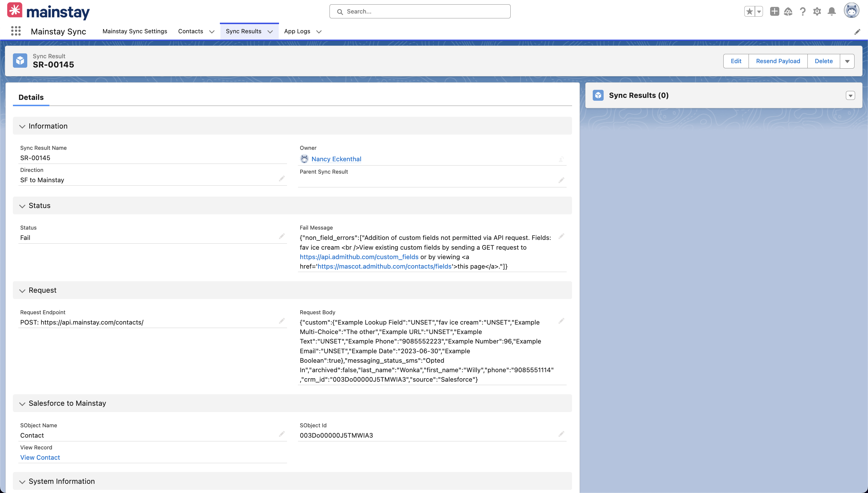The width and height of the screenshot is (868, 493).
Task: Click the change owner icon
Action: 561,159
